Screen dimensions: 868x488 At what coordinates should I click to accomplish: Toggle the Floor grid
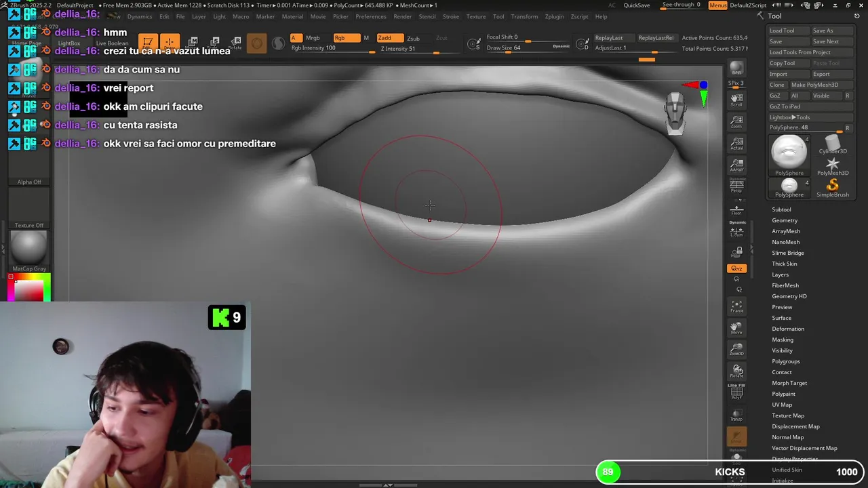(x=736, y=209)
